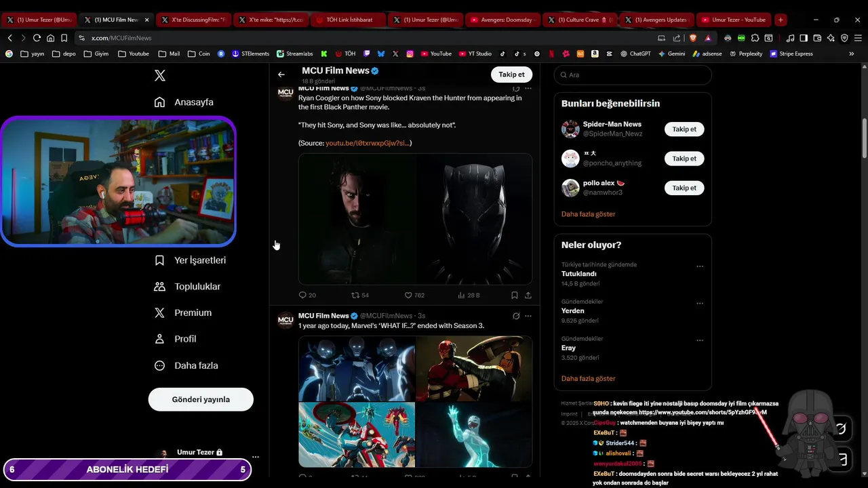Open Yer İşaretleri bookmarks in sidebar

point(190,260)
